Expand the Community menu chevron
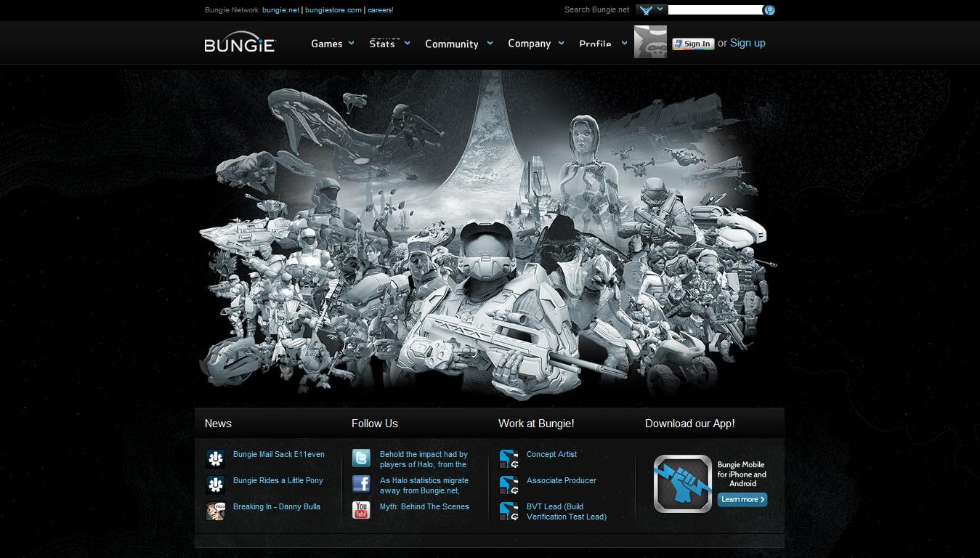 (x=490, y=43)
